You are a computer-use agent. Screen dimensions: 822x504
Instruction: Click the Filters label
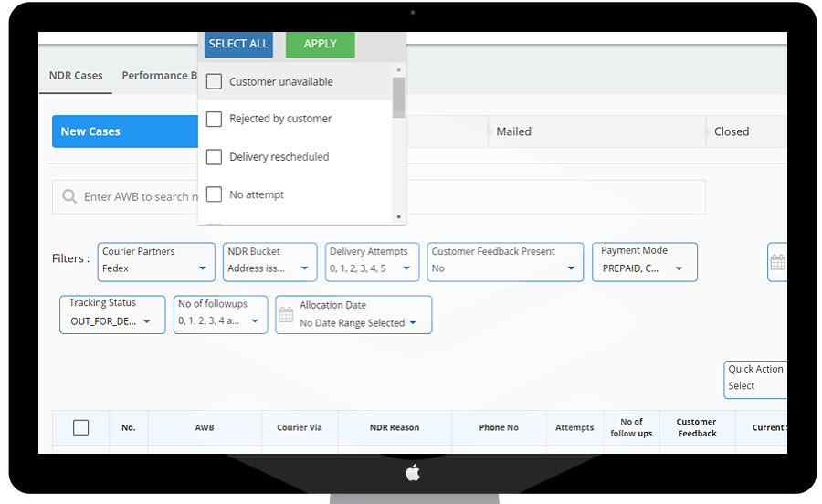(x=70, y=258)
